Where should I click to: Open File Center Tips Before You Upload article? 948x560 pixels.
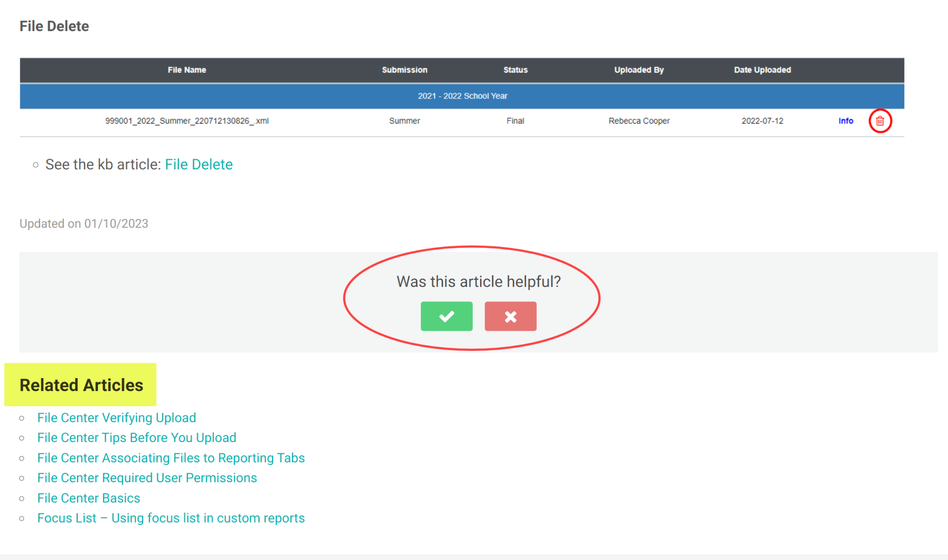coord(137,437)
